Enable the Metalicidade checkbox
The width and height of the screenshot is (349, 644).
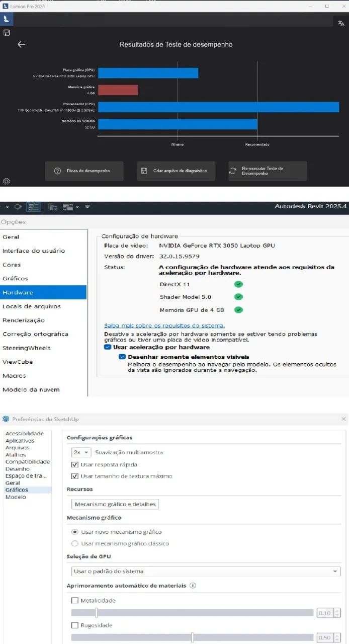75,600
